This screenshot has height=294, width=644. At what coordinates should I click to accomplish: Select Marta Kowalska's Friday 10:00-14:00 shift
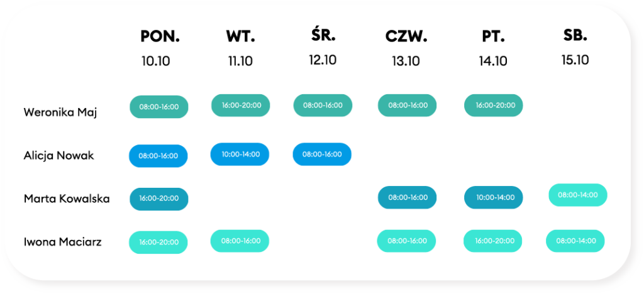point(493,197)
